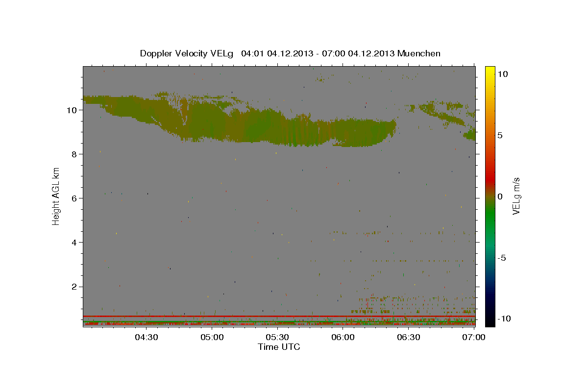Image resolution: width=588 pixels, height=392 pixels.
Task: Click the 04:30 time tick label
Action: [x=146, y=337]
